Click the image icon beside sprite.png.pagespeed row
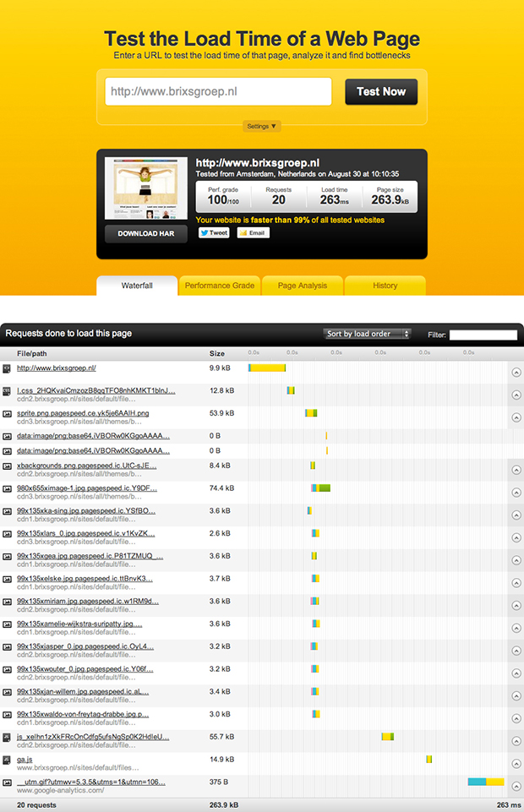Viewport: 524px width, 812px height. click(x=7, y=414)
